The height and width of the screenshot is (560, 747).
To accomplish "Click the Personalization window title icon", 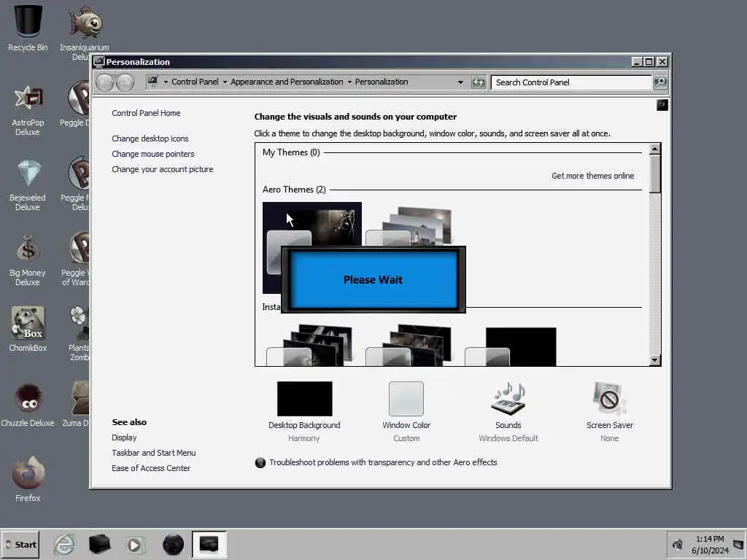I will [x=99, y=62].
